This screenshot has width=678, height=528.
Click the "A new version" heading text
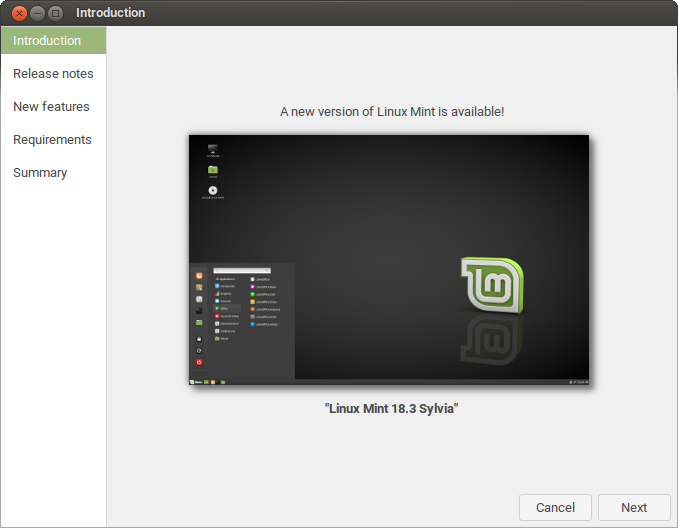pos(392,111)
